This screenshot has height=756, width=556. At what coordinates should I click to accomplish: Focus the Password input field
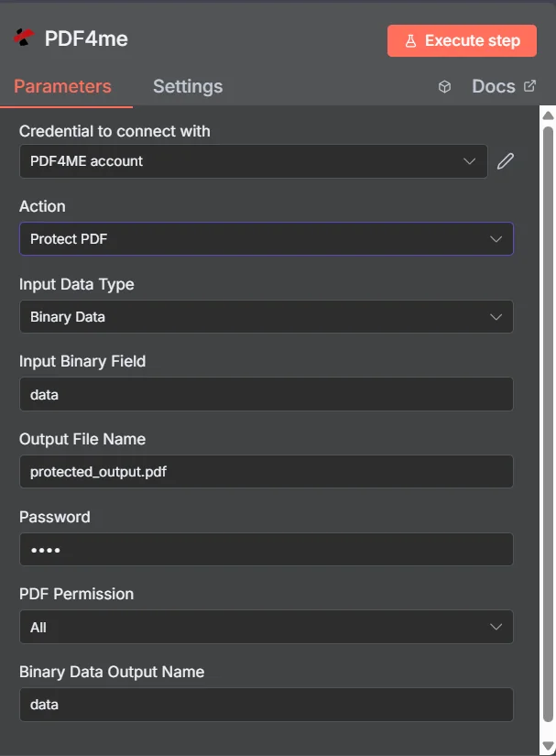tap(267, 549)
